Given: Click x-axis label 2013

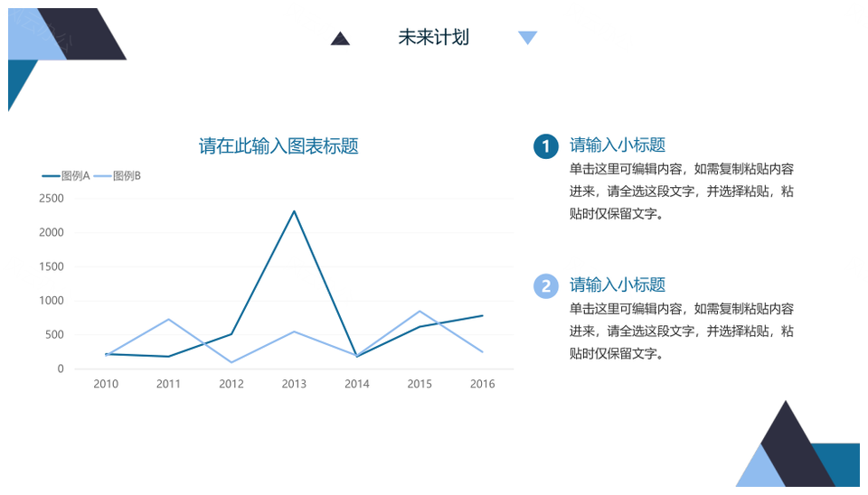Looking at the screenshot, I should (x=294, y=384).
